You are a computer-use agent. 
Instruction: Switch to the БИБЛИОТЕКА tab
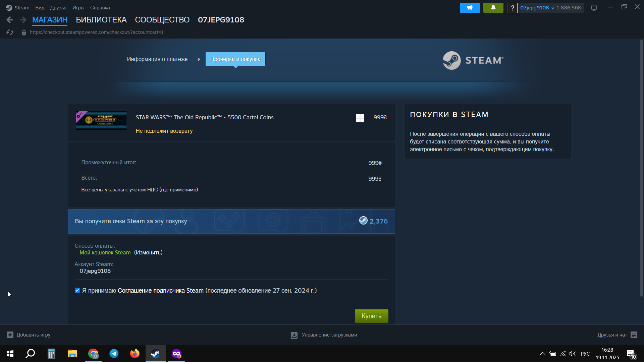click(101, 20)
